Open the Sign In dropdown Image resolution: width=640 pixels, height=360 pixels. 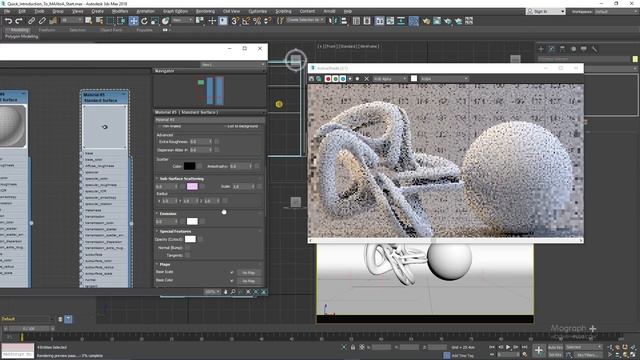pyautogui.click(x=546, y=11)
